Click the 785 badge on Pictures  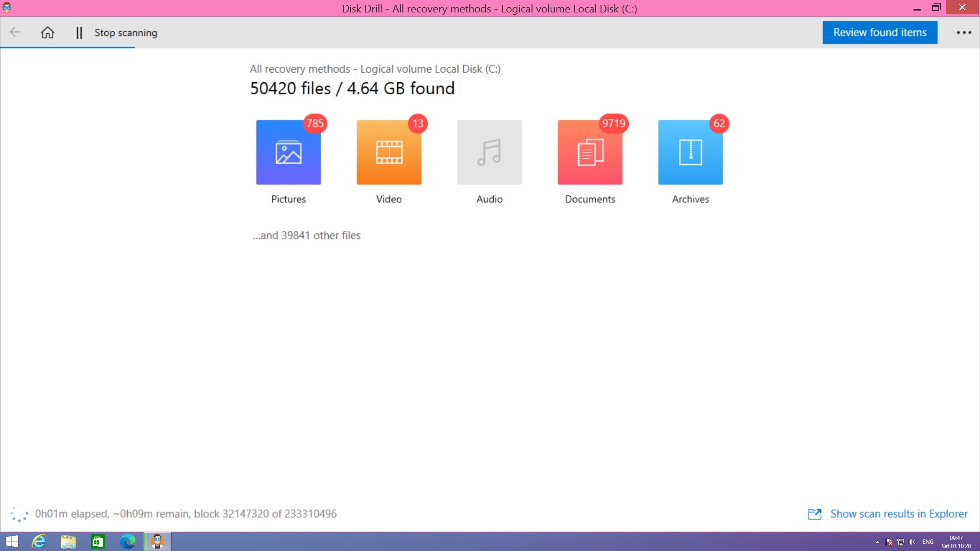[x=315, y=123]
